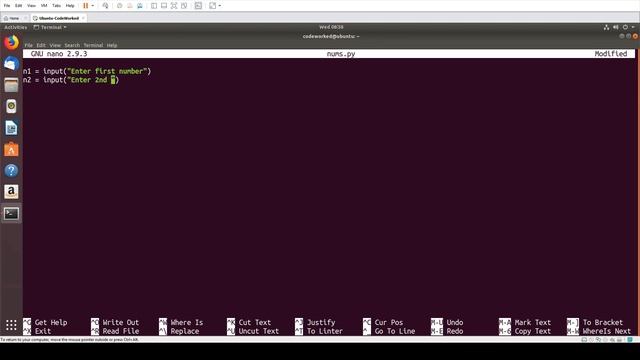Close the Ubuntu-CodeWorked tab
Viewport: 640px width, 360px height.
tap(83, 18)
